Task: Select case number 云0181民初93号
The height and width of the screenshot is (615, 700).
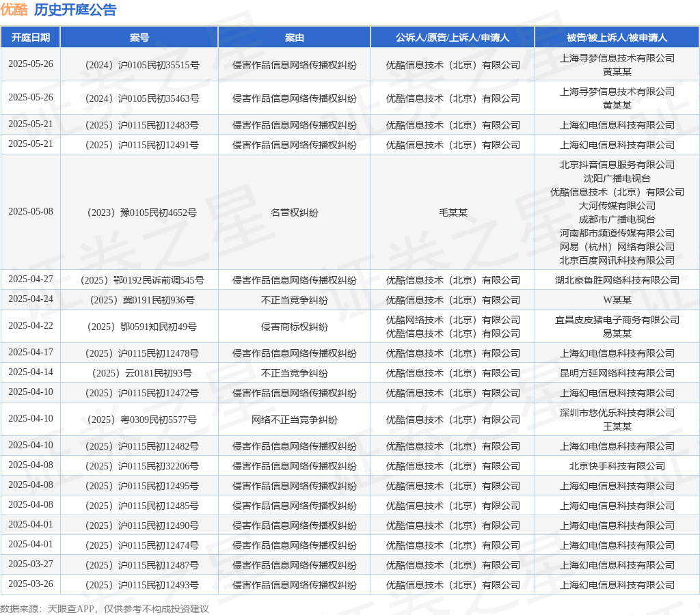Action: click(142, 373)
